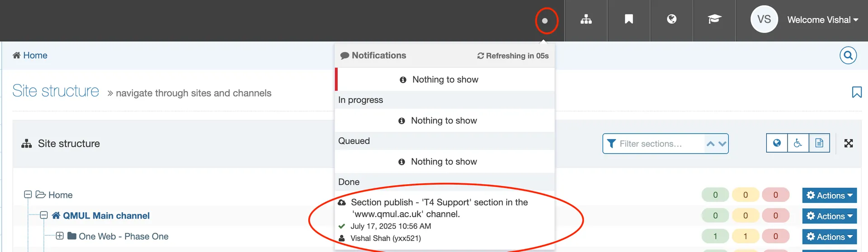868x252 pixels.
Task: Open the search magnifier icon
Action: (848, 56)
